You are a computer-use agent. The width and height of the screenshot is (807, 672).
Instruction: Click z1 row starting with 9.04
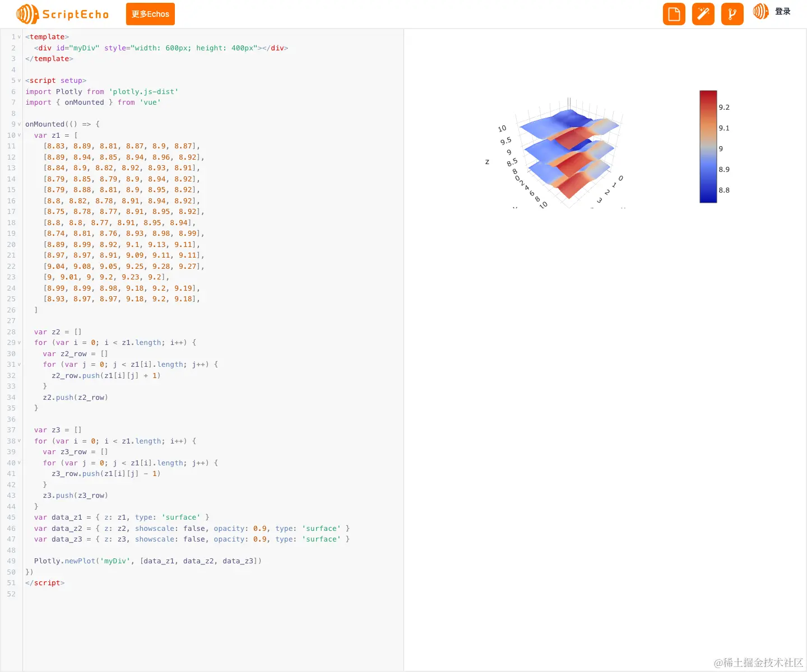(124, 267)
